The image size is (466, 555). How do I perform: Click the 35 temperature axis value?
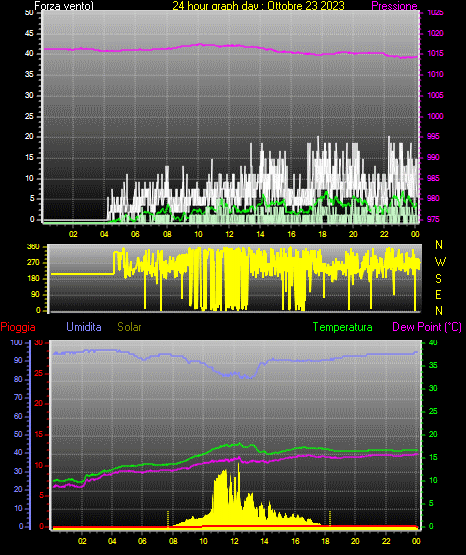coord(433,365)
